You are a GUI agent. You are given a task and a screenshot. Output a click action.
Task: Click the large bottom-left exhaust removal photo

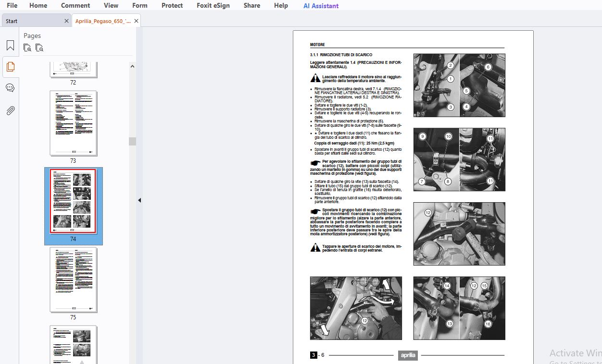point(356,308)
